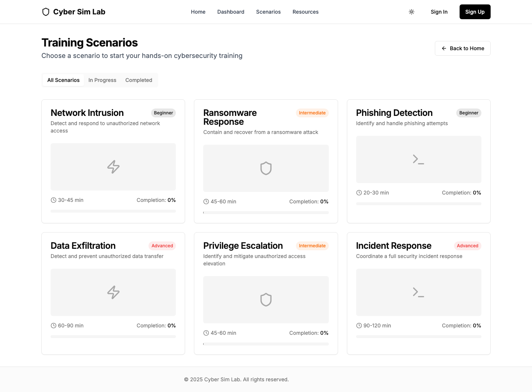Click the page subtitle about hands-on cybersecurity training
Screen dimensions: 532x392
coord(142,56)
